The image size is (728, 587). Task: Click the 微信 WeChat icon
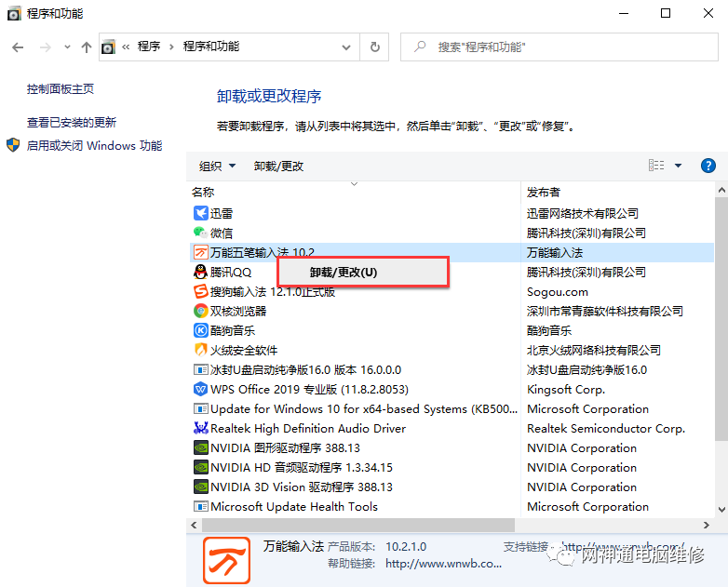coord(200,233)
